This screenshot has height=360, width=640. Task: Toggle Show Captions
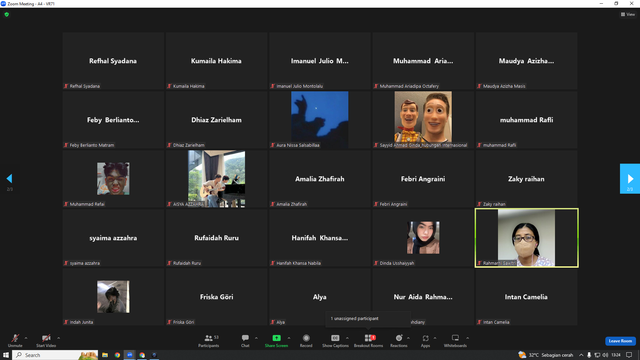335,341
